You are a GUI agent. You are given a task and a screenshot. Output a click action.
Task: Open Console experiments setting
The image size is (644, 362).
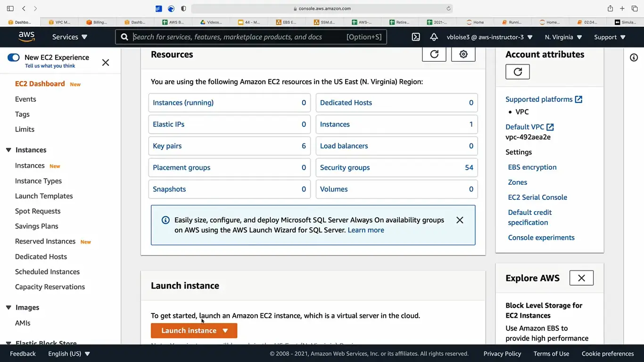[x=541, y=238]
